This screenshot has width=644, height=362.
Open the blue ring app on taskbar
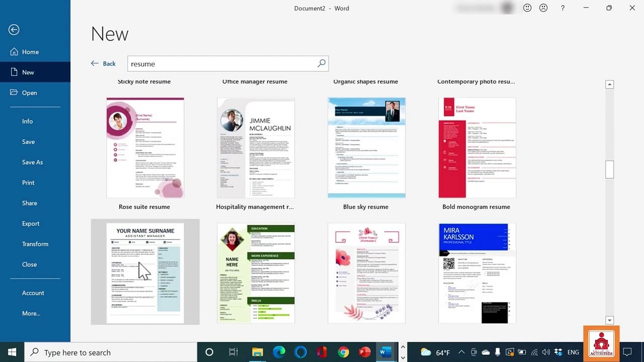point(300,352)
